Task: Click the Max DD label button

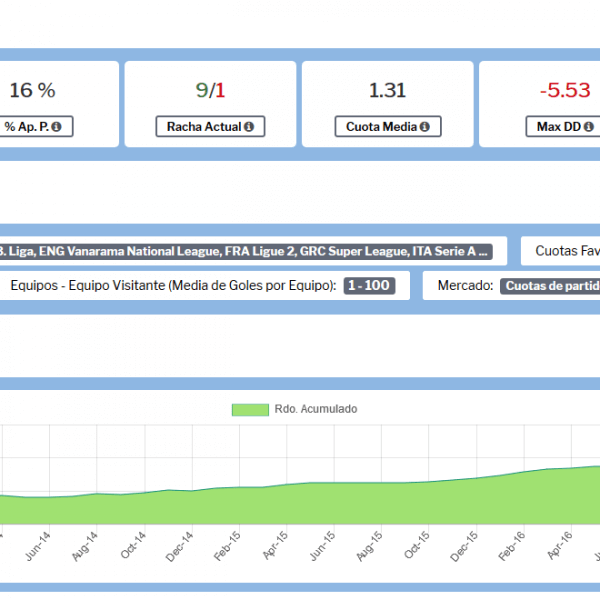Action: [x=563, y=126]
